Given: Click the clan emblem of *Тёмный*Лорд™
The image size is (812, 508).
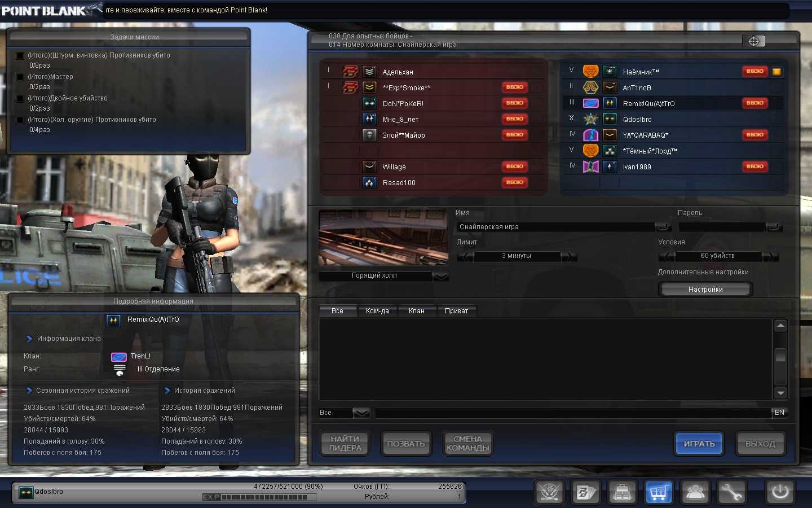Looking at the screenshot, I should click(x=590, y=151).
